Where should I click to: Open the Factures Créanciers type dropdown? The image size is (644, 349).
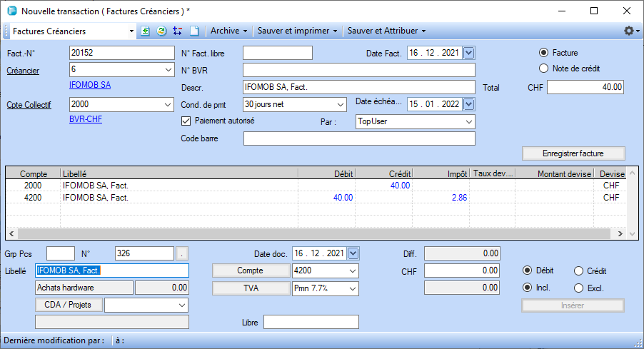tap(131, 31)
